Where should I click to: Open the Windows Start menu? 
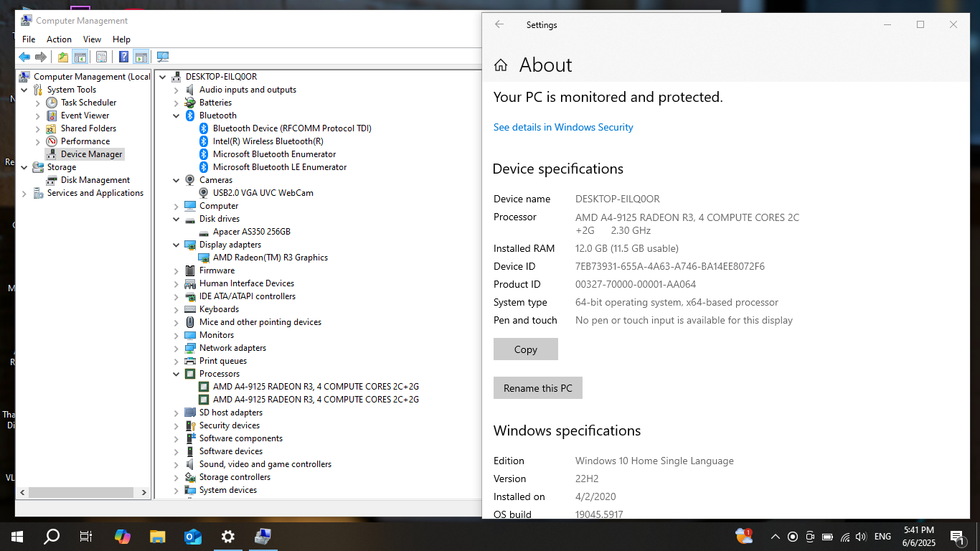(x=17, y=536)
